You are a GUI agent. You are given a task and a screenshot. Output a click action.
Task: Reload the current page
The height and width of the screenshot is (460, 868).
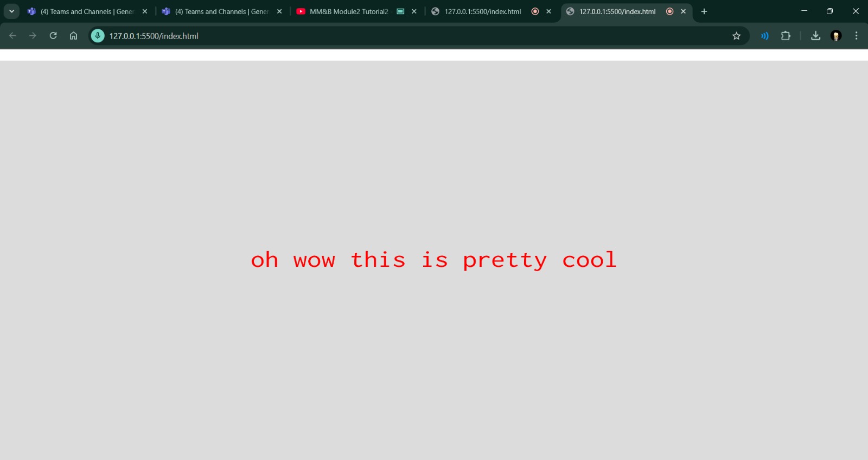[53, 36]
